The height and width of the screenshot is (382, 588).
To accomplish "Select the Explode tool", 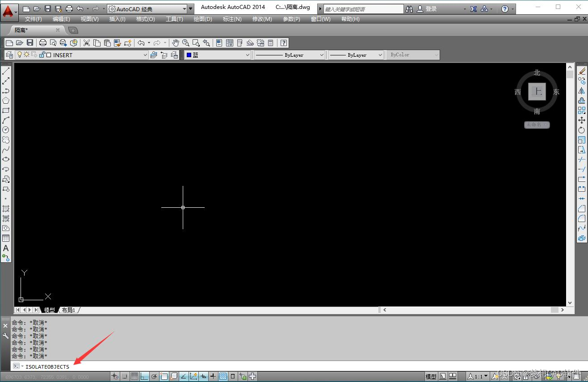I will click(x=582, y=238).
